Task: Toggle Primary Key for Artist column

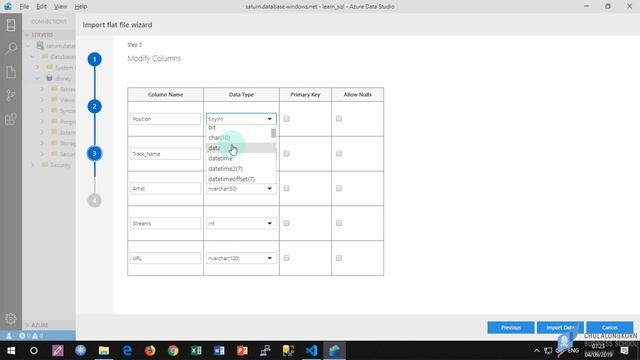Action: [287, 188]
